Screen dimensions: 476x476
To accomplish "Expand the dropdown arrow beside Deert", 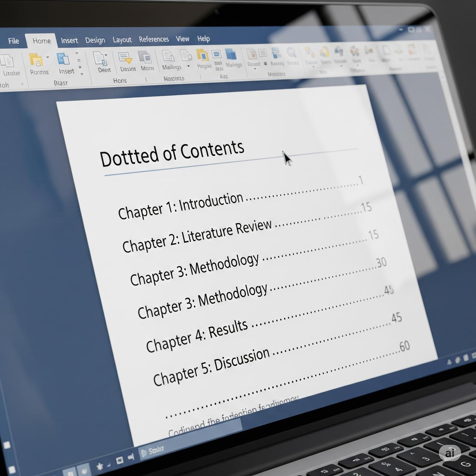I will (x=106, y=55).
